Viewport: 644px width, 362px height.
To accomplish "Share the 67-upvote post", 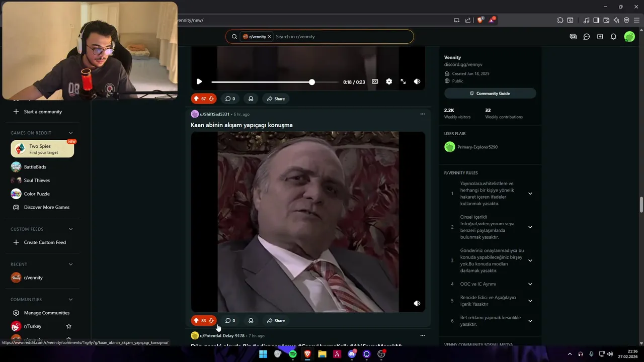I will pyautogui.click(x=276, y=99).
